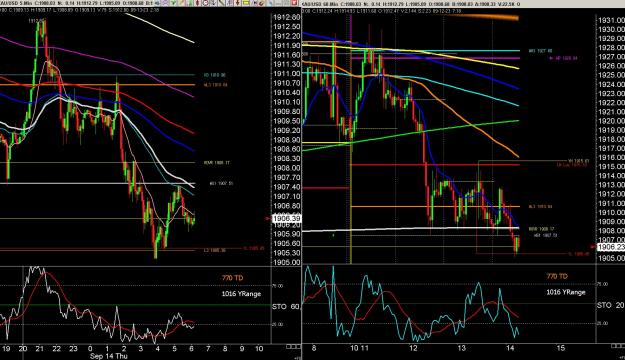Click day 13 on right time axis

461,348
